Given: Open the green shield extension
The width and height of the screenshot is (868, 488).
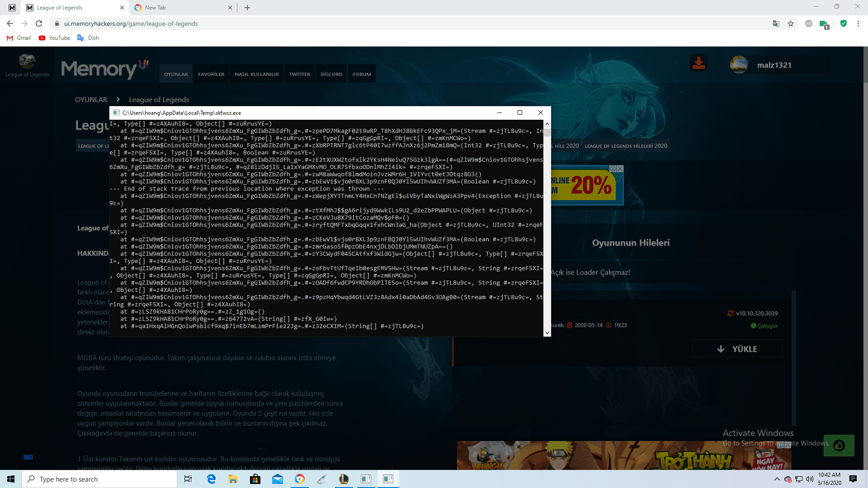Looking at the screenshot, I should pos(843,23).
